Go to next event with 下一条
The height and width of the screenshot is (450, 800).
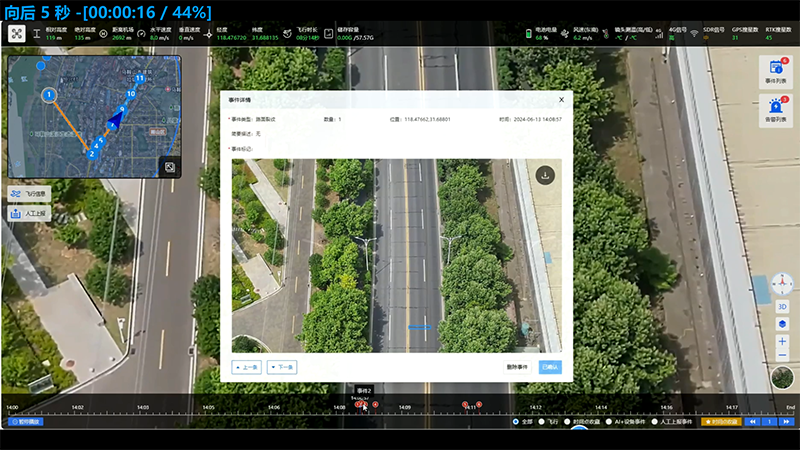[x=282, y=367]
